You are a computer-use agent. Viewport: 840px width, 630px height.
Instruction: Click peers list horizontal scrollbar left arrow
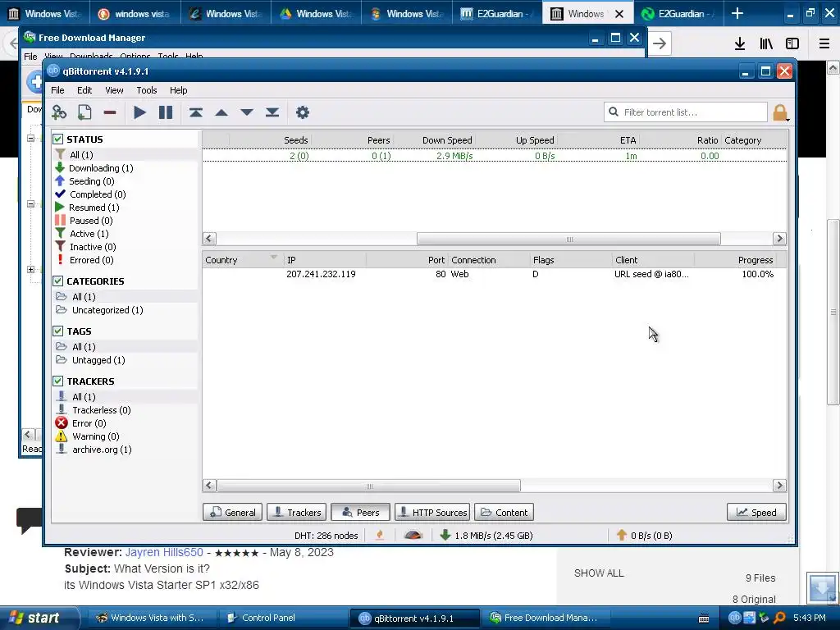209,486
